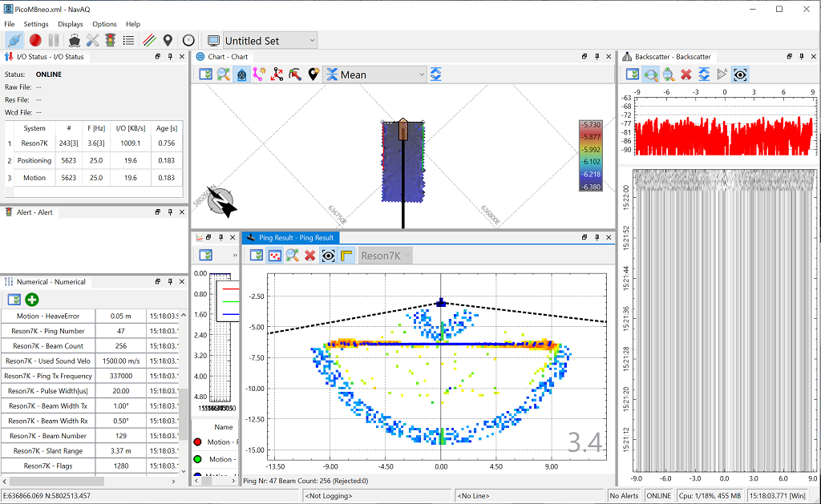Open the Untitled Set display dropdown
The height and width of the screenshot is (504, 821).
point(269,41)
